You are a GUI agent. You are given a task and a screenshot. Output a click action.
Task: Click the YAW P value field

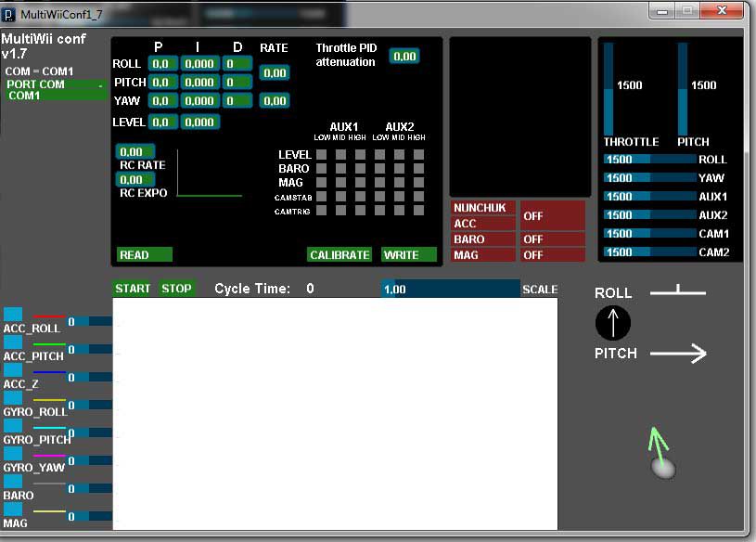click(162, 101)
